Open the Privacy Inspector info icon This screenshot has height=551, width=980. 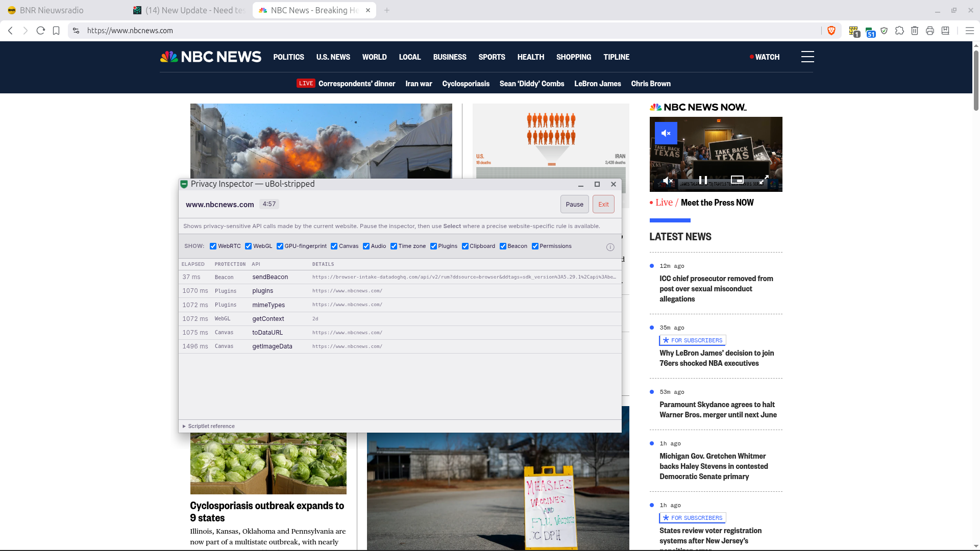click(610, 247)
